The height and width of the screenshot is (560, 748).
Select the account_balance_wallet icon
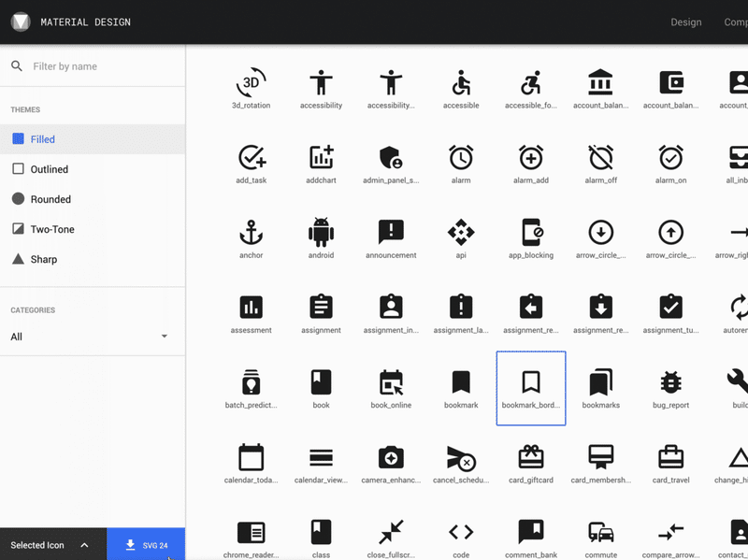pyautogui.click(x=670, y=82)
